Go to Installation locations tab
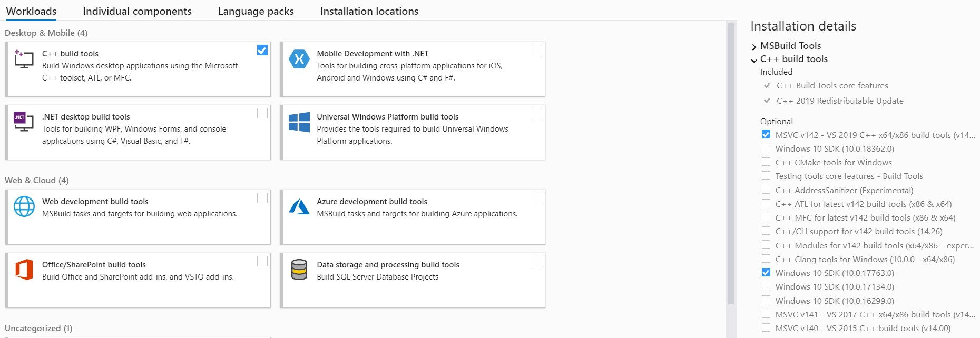This screenshot has height=338, width=980. pyautogui.click(x=369, y=11)
